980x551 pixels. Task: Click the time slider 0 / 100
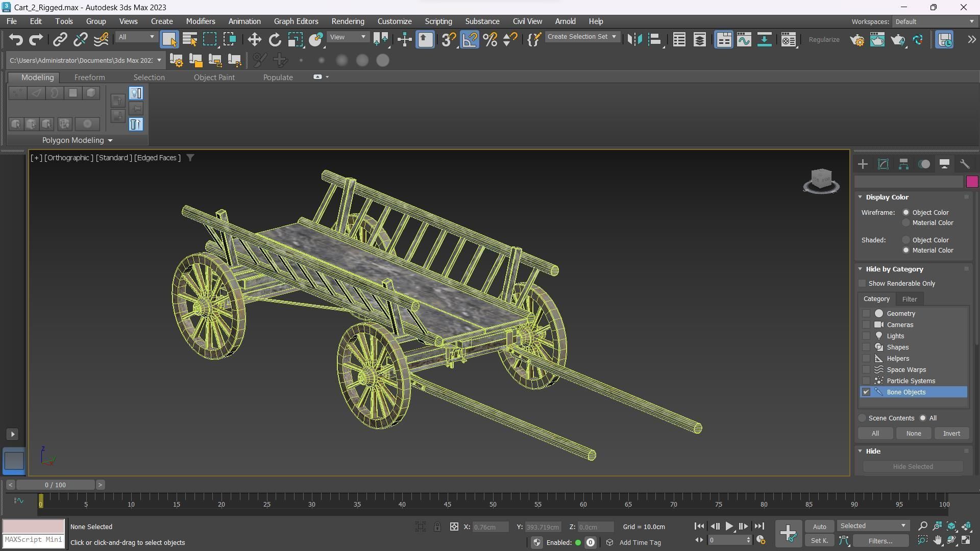point(55,485)
